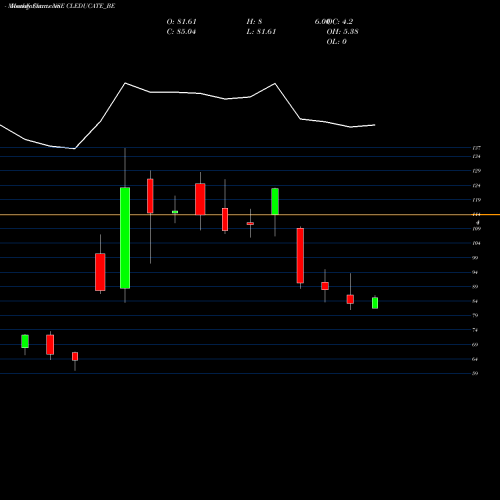Click the 109 price axis label
The width and height of the screenshot is (500, 500).
[476, 229]
